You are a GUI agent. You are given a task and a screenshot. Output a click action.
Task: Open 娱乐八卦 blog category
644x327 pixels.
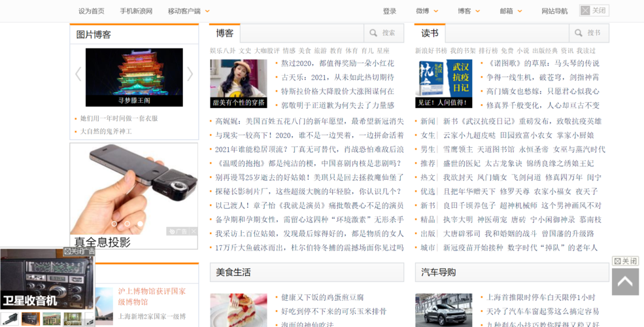pos(222,50)
